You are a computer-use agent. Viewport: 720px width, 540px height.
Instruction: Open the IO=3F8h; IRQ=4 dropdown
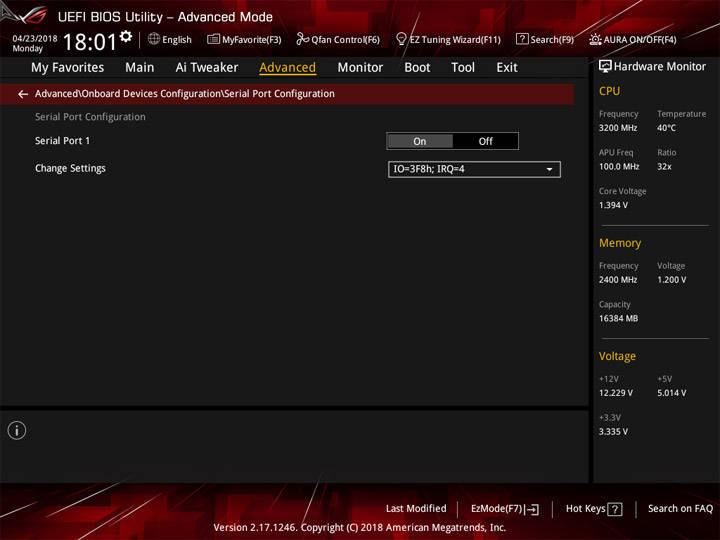point(474,169)
